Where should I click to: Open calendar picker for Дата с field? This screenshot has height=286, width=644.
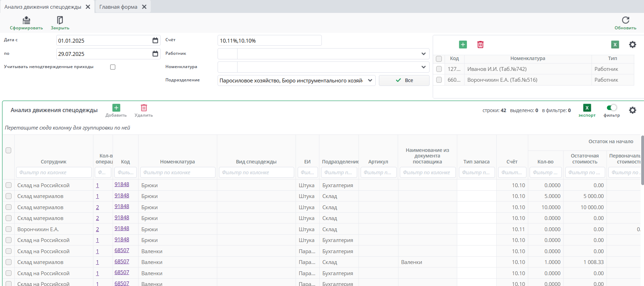[x=155, y=41]
